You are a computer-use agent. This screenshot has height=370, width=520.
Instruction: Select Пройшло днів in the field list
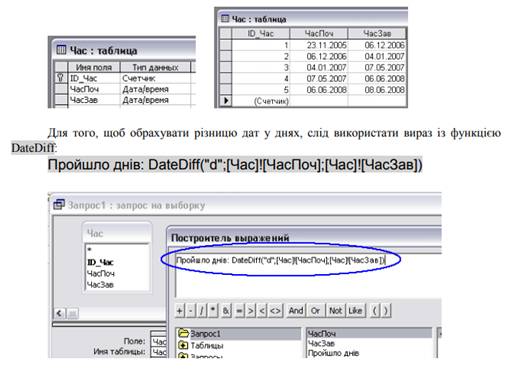pyautogui.click(x=333, y=353)
